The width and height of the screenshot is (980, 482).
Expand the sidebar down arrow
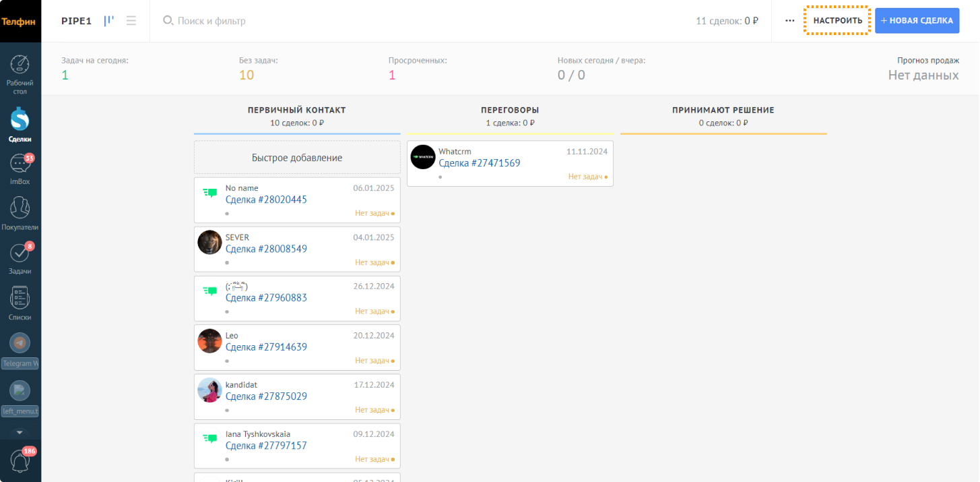coord(20,432)
